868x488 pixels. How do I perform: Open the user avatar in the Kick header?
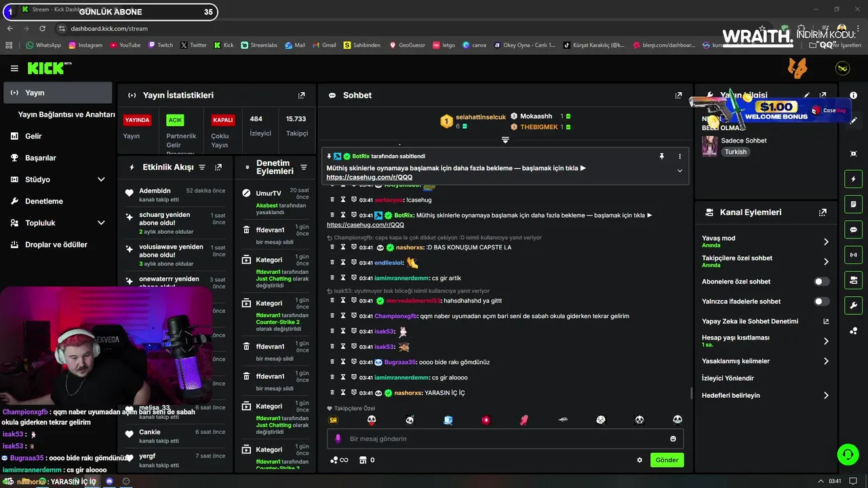tap(842, 68)
